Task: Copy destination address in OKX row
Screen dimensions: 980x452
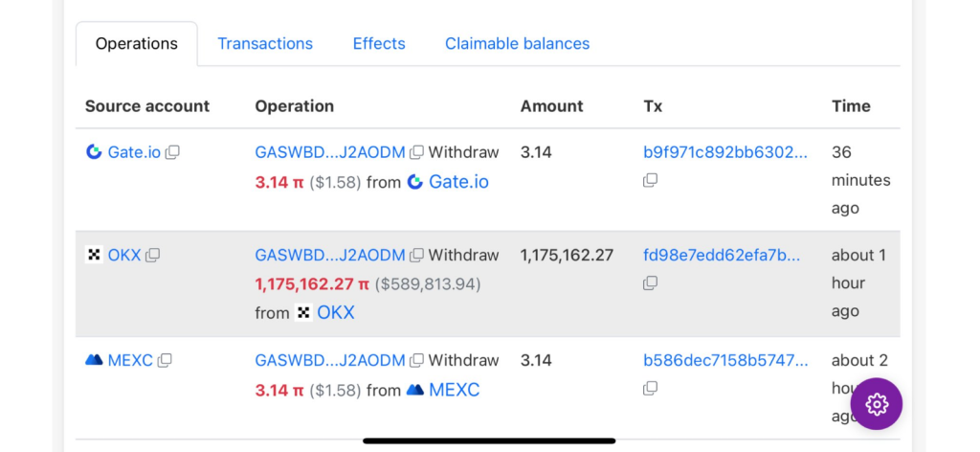Action: click(x=416, y=256)
